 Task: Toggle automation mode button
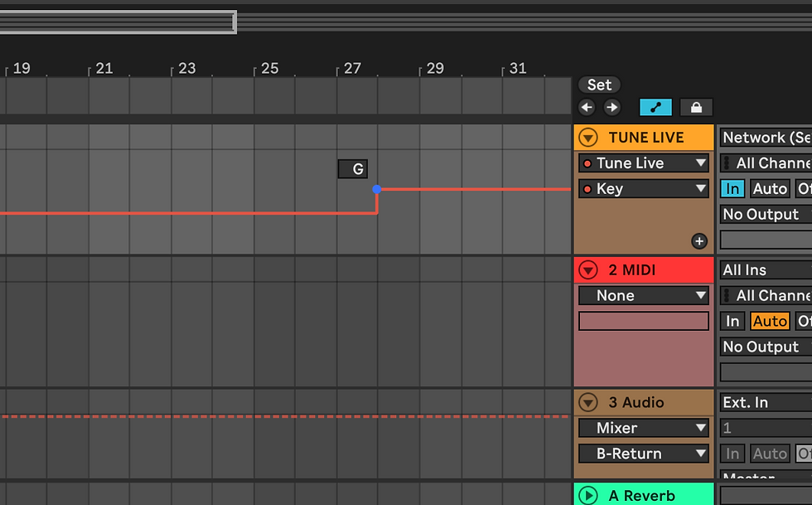(655, 107)
